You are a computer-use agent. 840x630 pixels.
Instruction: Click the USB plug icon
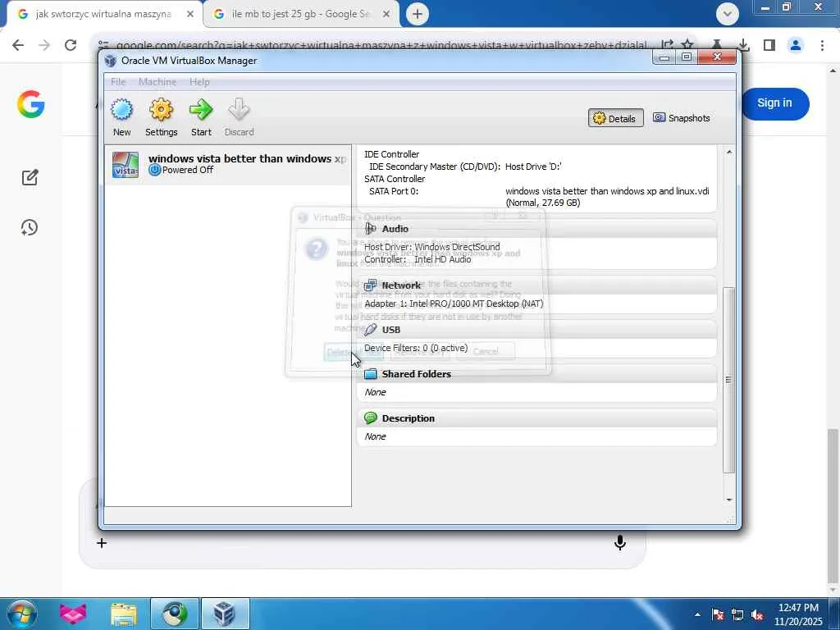coord(370,330)
